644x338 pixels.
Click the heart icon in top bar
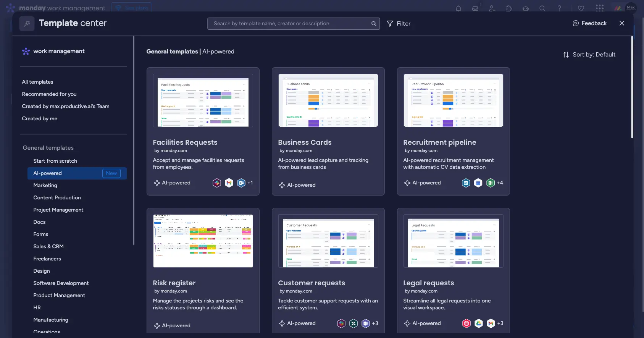tap(581, 8)
